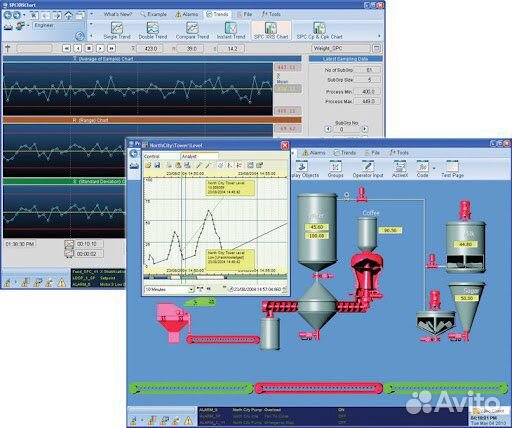Click the Code ribbon button
Screen dimensions: 512x428
pyautogui.click(x=422, y=169)
